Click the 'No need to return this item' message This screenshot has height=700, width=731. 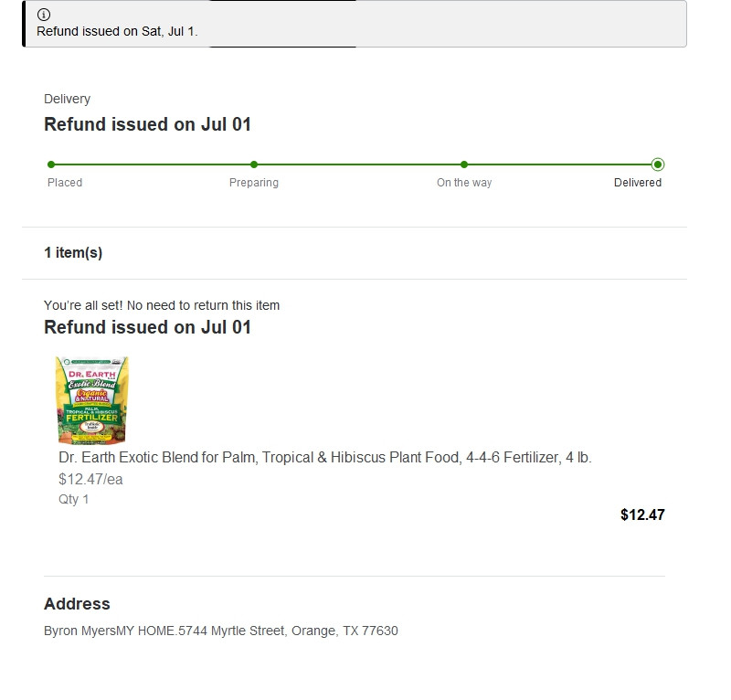coord(162,305)
